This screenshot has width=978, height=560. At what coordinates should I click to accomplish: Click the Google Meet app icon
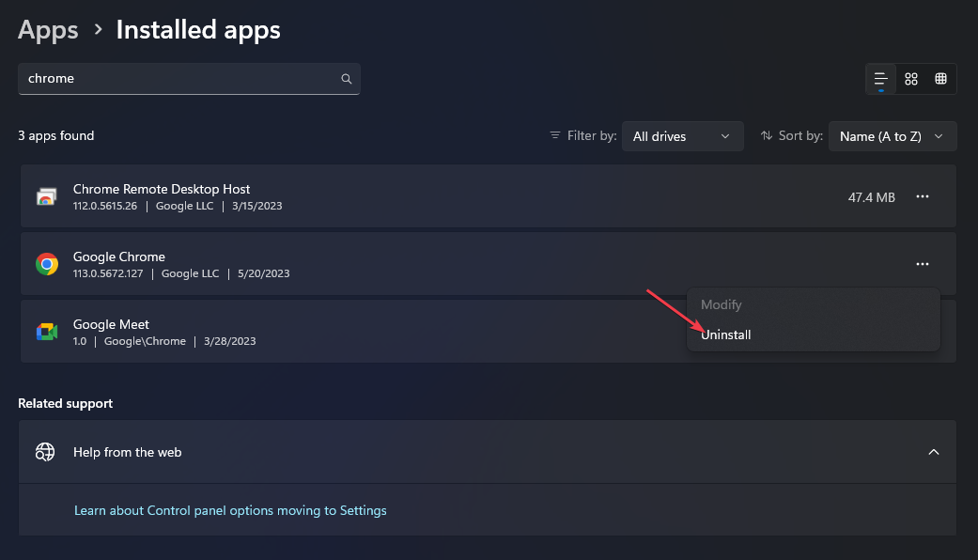tap(47, 332)
